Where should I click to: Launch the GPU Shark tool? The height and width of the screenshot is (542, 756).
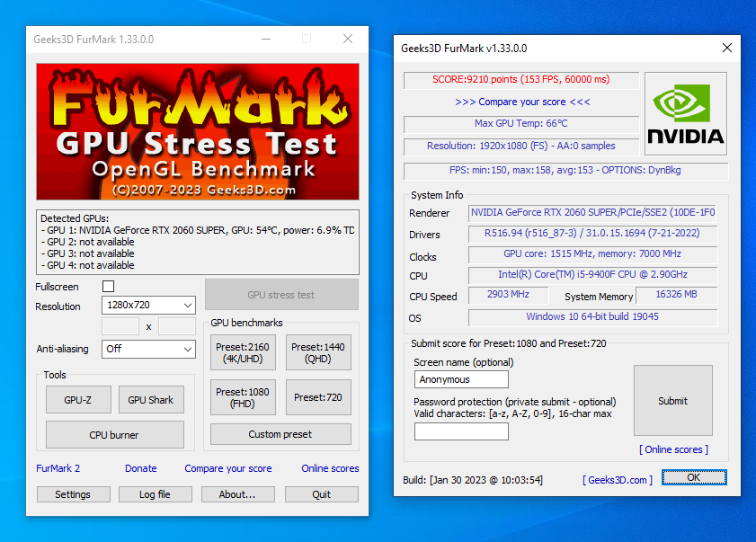151,400
